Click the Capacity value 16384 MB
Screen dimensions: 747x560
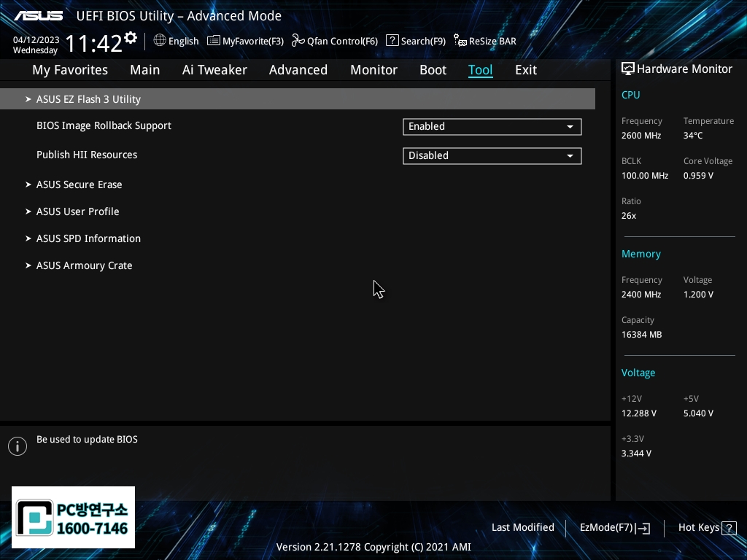[642, 335]
